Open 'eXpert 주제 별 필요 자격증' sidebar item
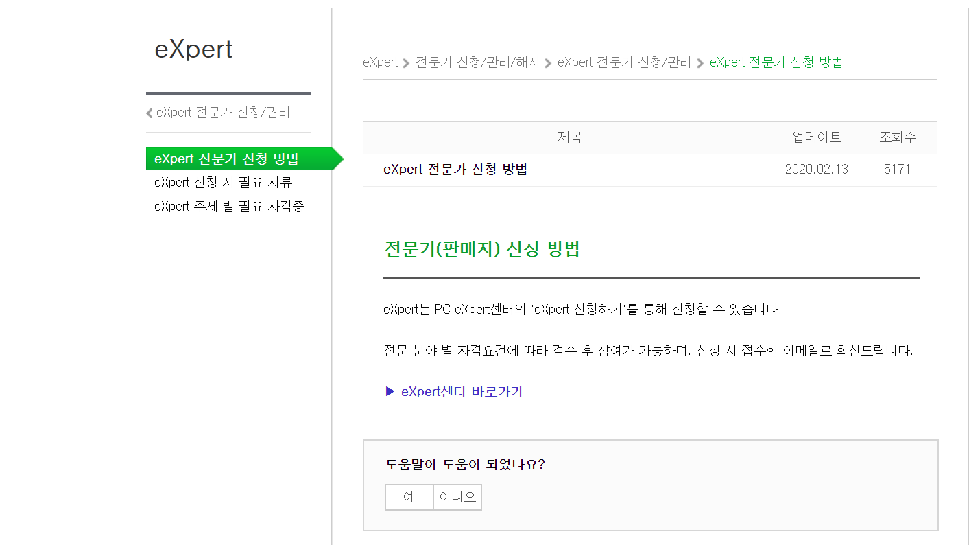The height and width of the screenshot is (545, 980). (x=230, y=207)
